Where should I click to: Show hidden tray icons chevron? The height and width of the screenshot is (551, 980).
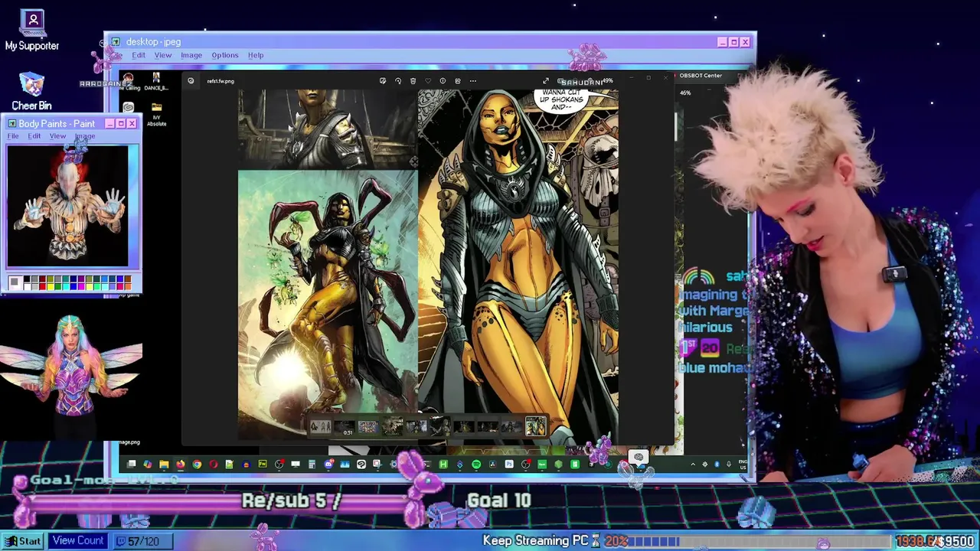(692, 464)
